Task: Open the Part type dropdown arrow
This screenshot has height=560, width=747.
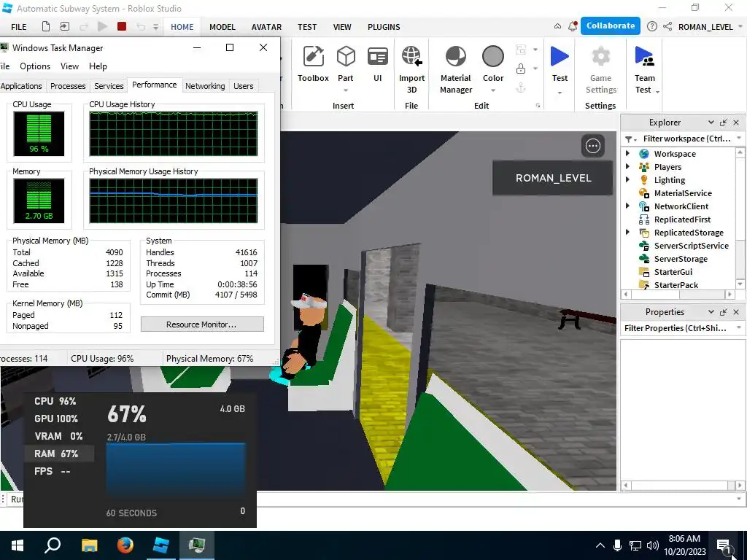Action: (x=346, y=90)
